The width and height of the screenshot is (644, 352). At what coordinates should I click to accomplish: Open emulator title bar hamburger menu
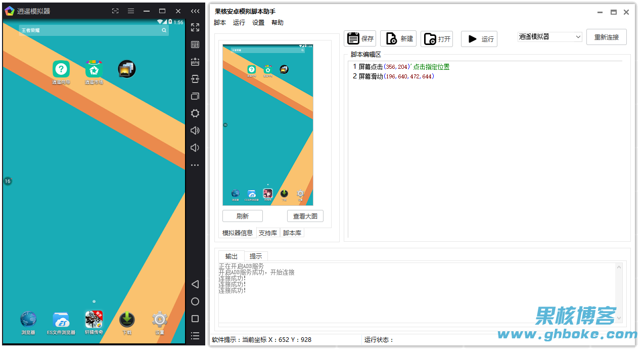(131, 11)
